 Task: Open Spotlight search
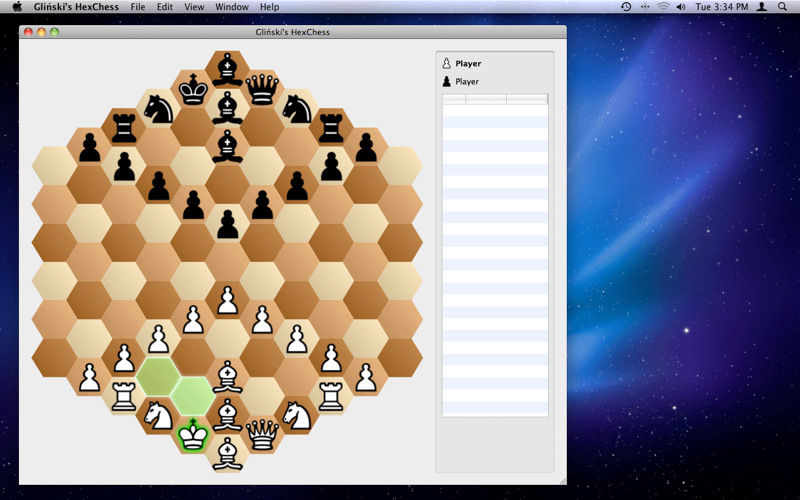pos(782,7)
